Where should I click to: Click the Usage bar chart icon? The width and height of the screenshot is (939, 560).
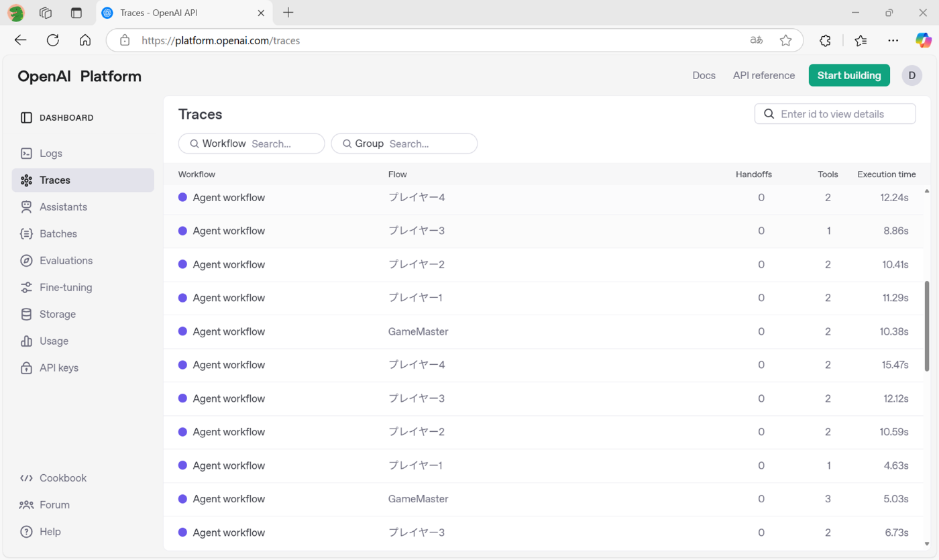pyautogui.click(x=26, y=341)
